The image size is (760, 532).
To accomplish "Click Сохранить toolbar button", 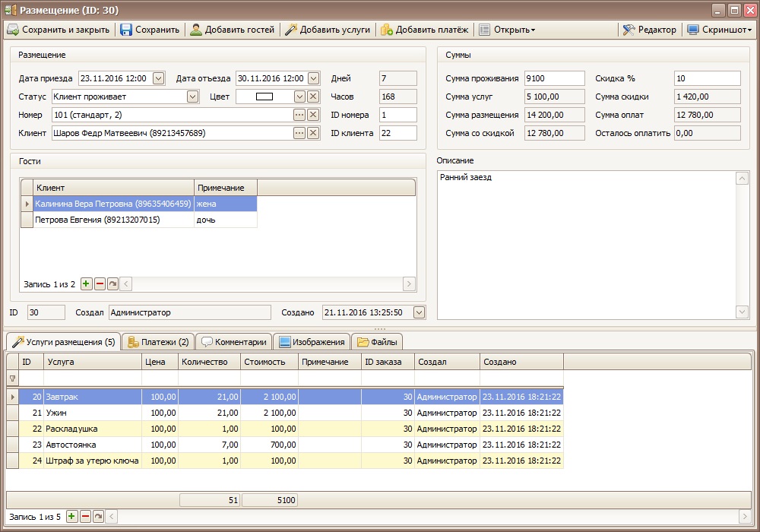I will point(150,30).
